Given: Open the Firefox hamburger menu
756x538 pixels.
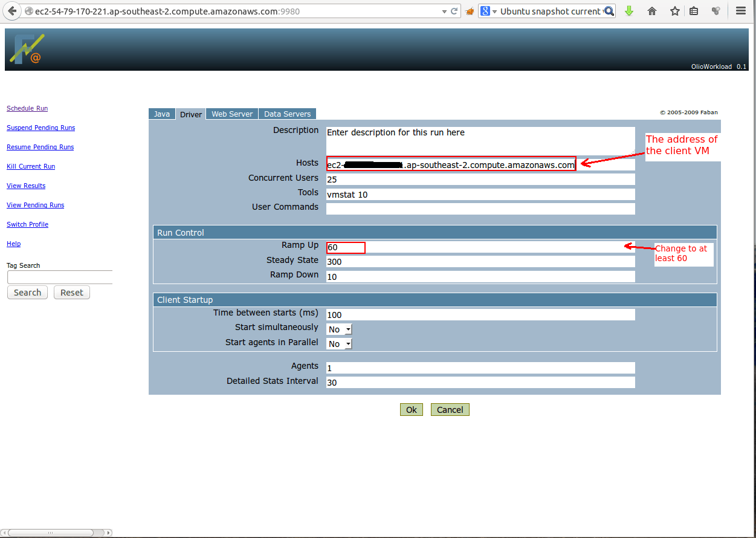Looking at the screenshot, I should coord(740,10).
